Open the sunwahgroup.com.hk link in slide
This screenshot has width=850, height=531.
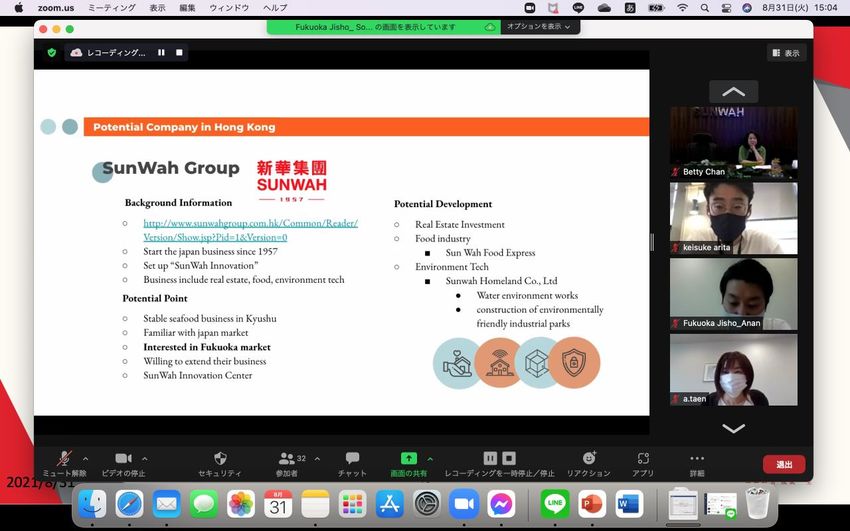(250, 230)
